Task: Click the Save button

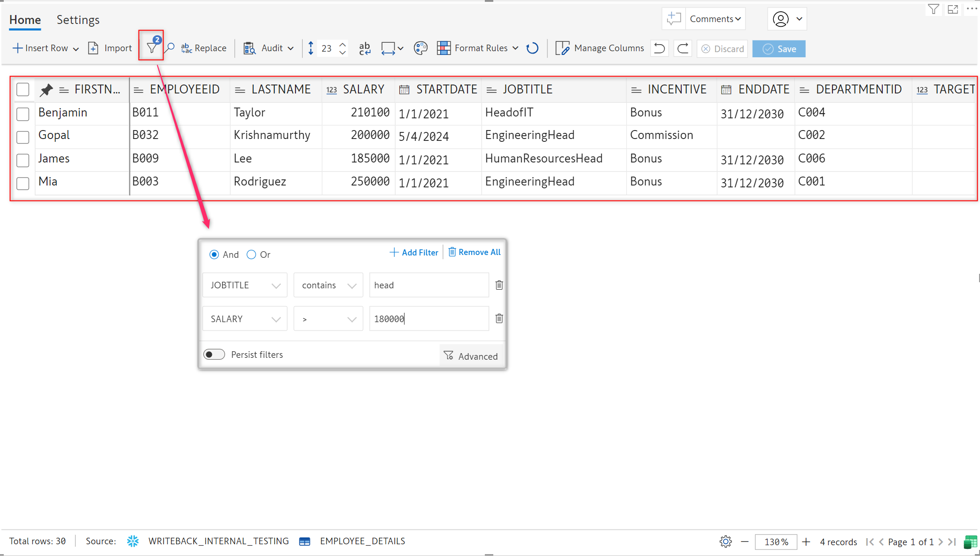Action: (778, 49)
